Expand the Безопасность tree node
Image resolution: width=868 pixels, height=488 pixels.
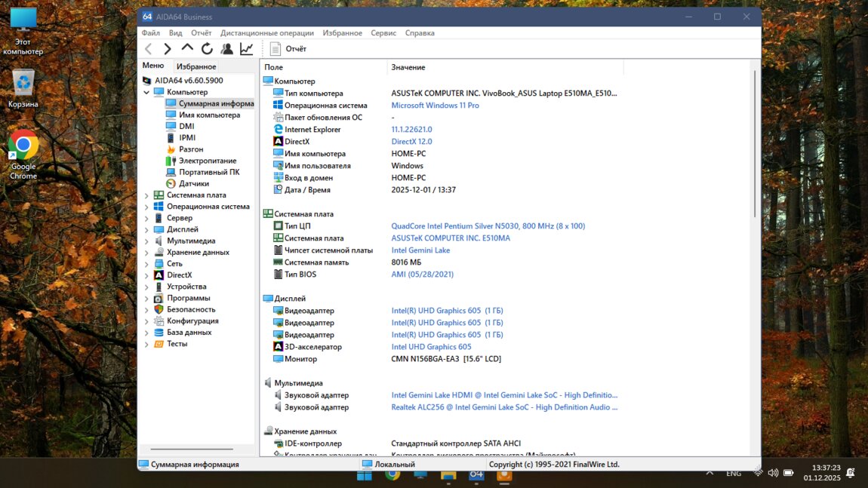tap(146, 310)
